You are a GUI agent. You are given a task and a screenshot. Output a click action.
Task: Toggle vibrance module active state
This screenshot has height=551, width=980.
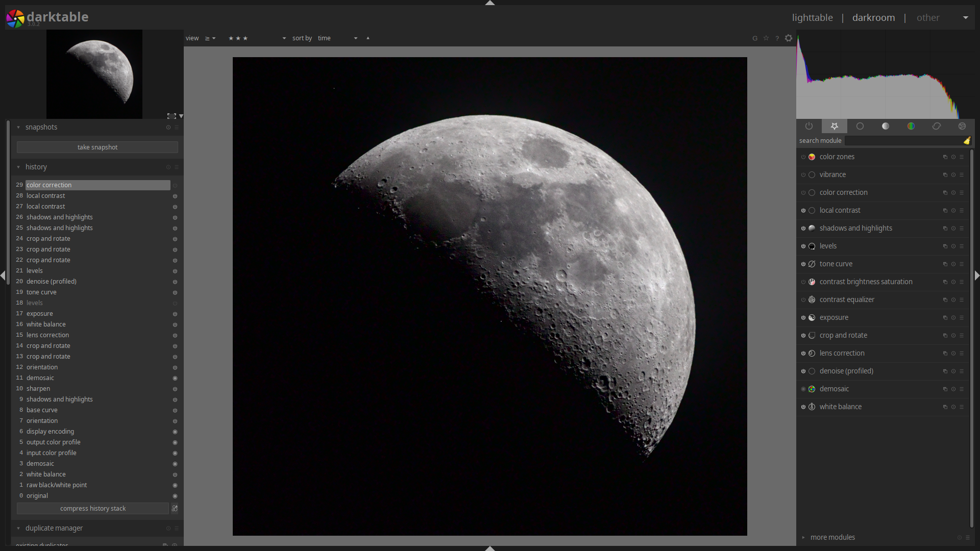803,174
